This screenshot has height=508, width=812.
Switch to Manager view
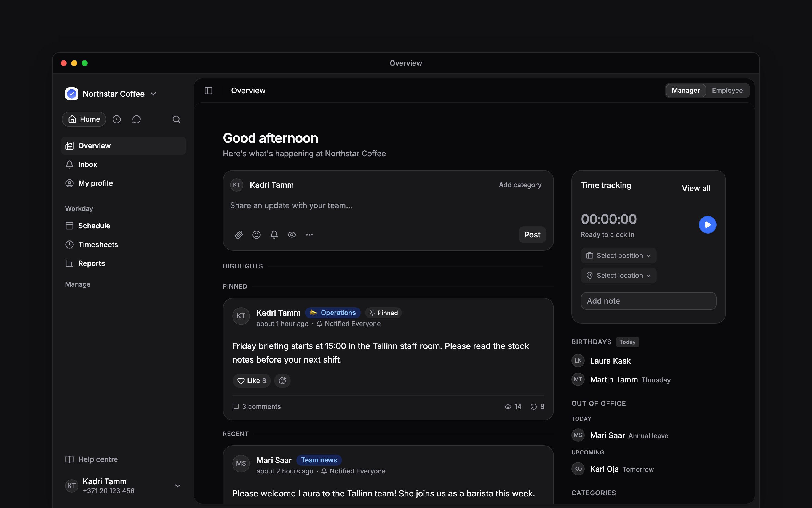click(x=686, y=91)
